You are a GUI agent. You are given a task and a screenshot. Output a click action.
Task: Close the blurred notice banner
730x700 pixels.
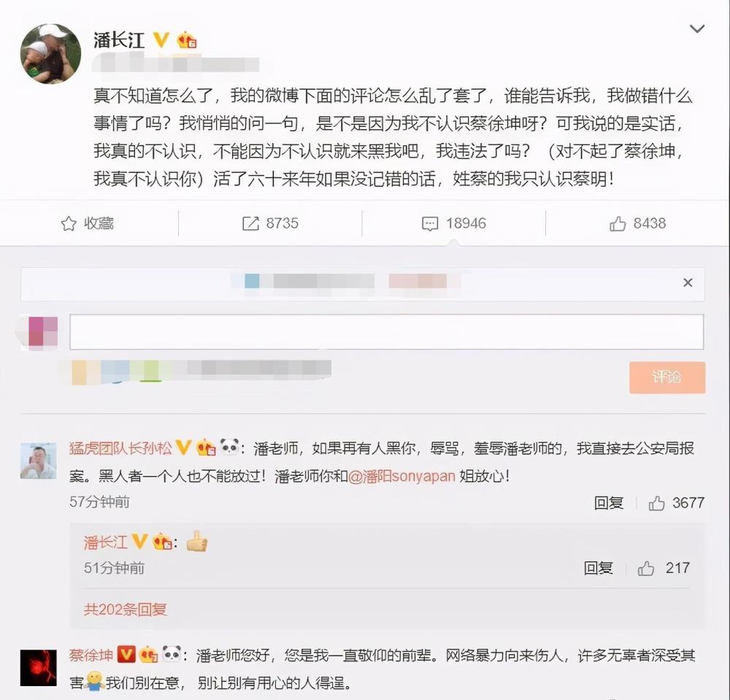(x=688, y=282)
